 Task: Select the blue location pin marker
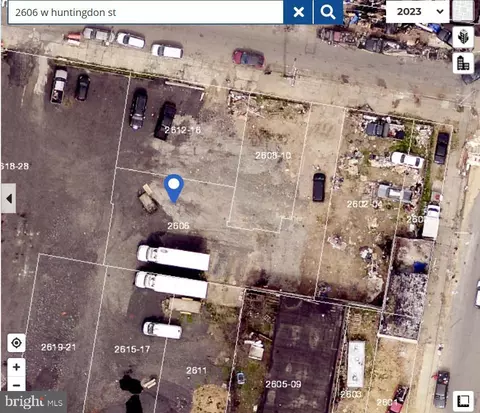[x=174, y=188]
